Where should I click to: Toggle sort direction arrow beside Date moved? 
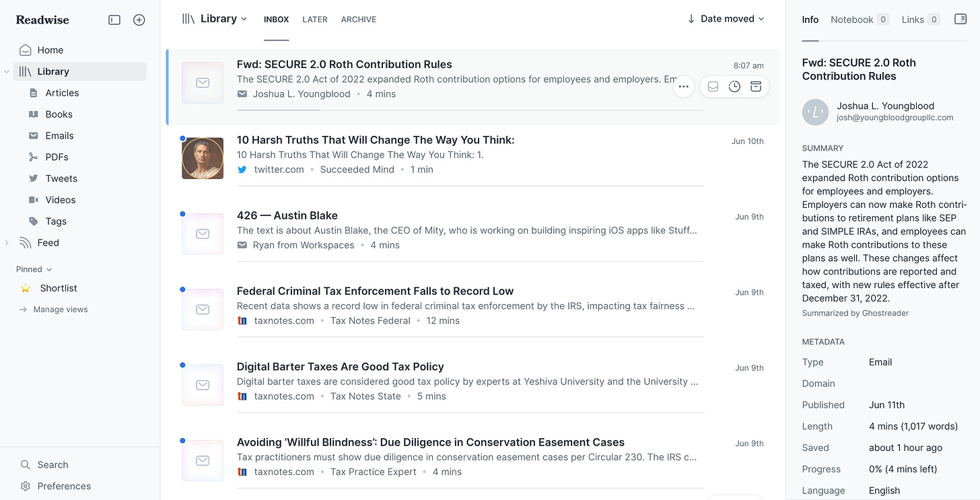click(x=691, y=19)
